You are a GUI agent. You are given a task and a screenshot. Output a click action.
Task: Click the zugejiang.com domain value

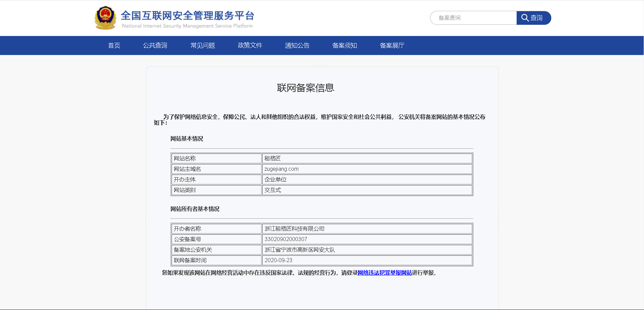tap(282, 169)
